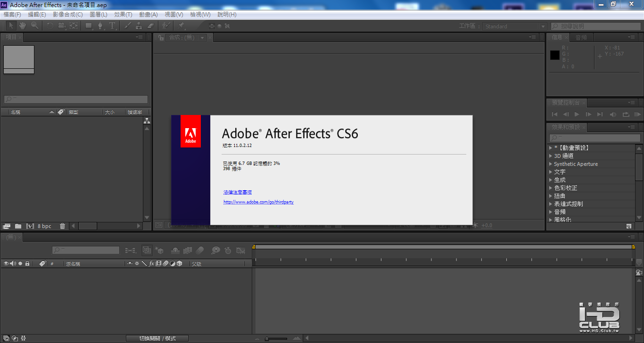
Task: Create a new folder in the Project panel
Action: pos(18,226)
